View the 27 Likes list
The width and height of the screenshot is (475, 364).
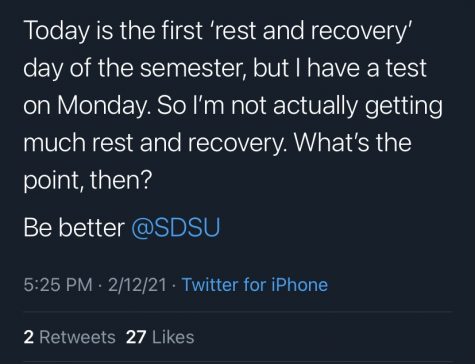(160, 337)
